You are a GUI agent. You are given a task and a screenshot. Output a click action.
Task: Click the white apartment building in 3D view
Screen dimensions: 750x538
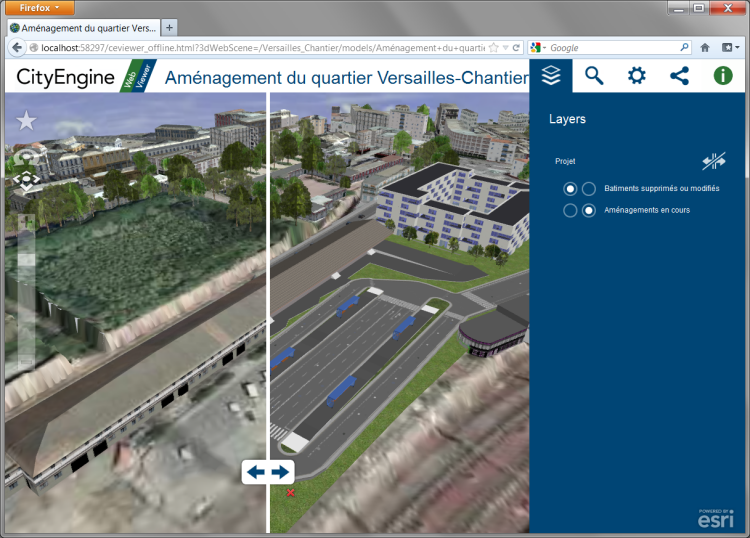(x=454, y=206)
